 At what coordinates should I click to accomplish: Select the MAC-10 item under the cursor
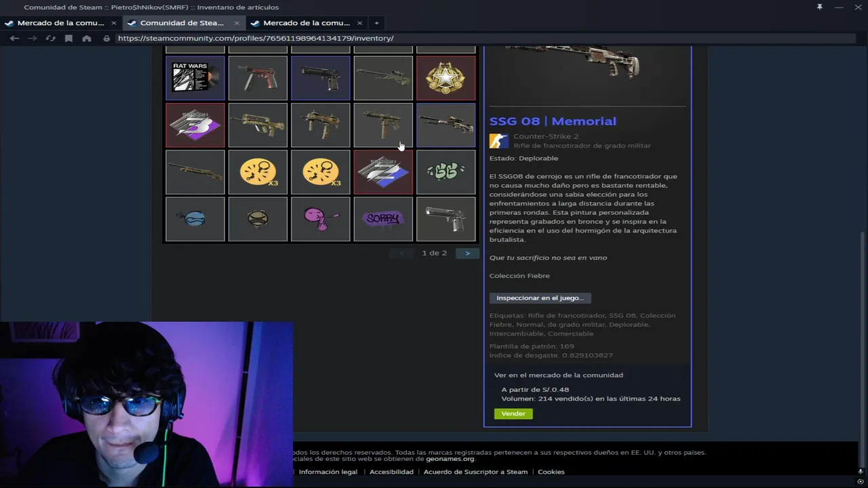[383, 125]
